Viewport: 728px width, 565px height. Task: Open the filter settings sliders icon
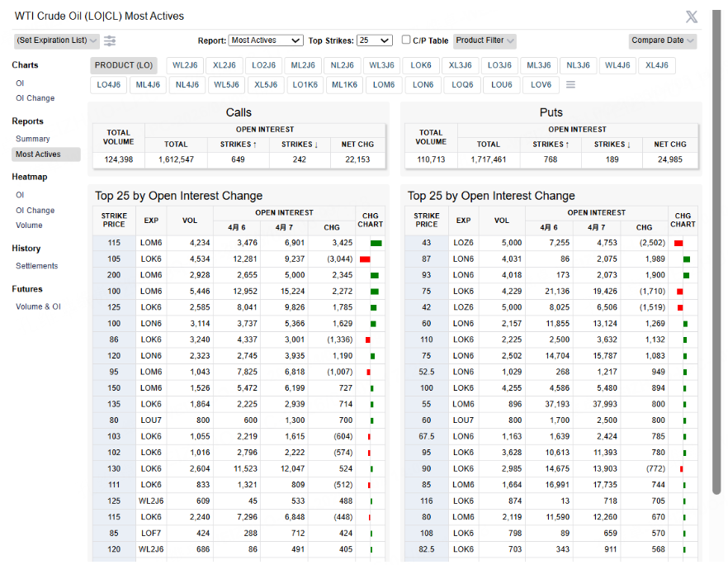coord(110,40)
